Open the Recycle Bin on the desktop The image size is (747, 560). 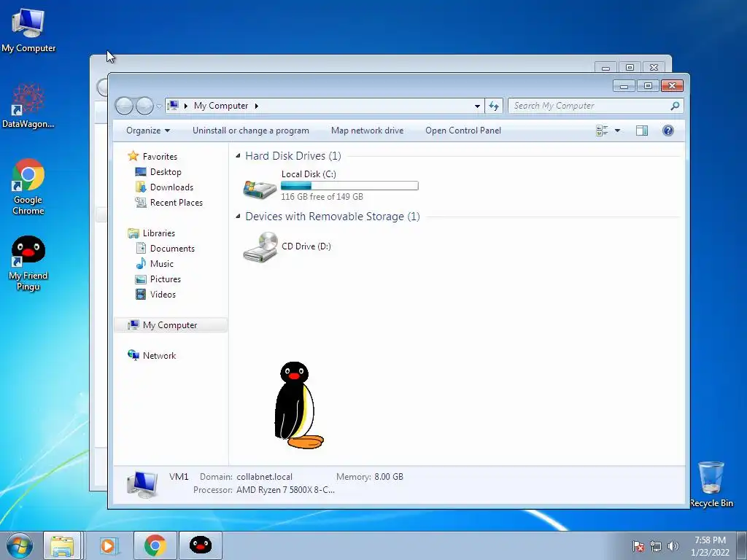click(x=711, y=484)
